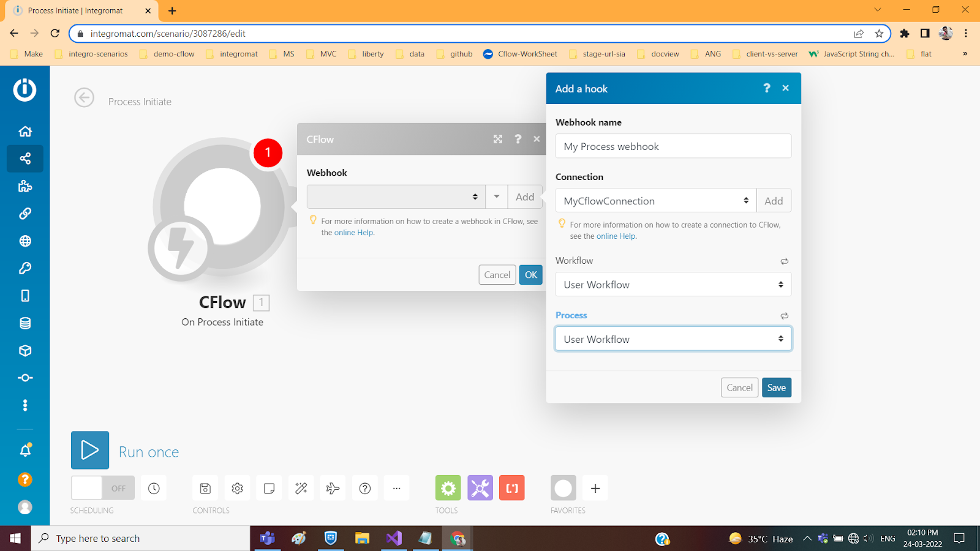Open the Notes icon in controls
Viewport: 980px width, 551px height.
coord(269,488)
